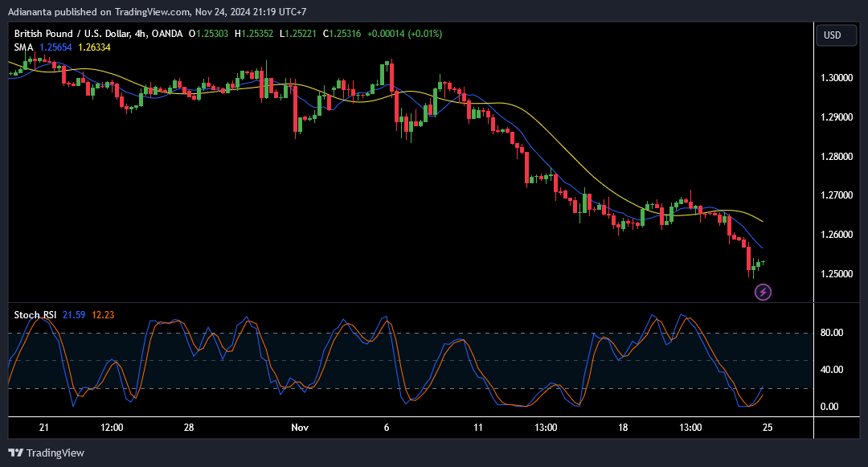Click the 1.25000 price axis label
This screenshot has height=467, width=868.
click(x=837, y=274)
